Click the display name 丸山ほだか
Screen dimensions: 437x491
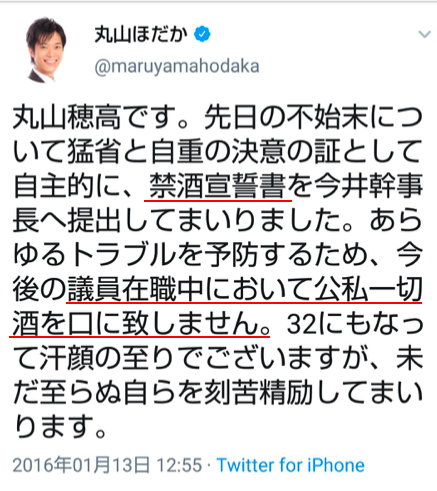141,34
